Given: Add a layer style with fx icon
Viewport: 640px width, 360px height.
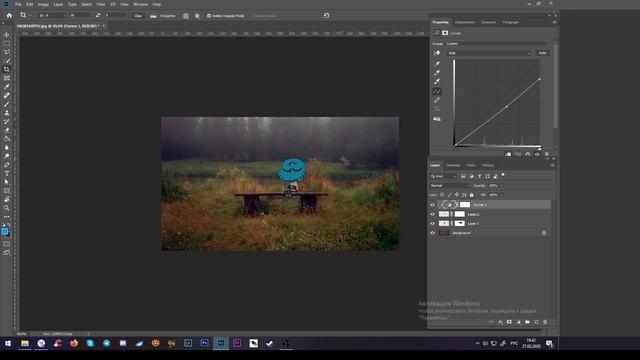Looking at the screenshot, I should [x=500, y=322].
